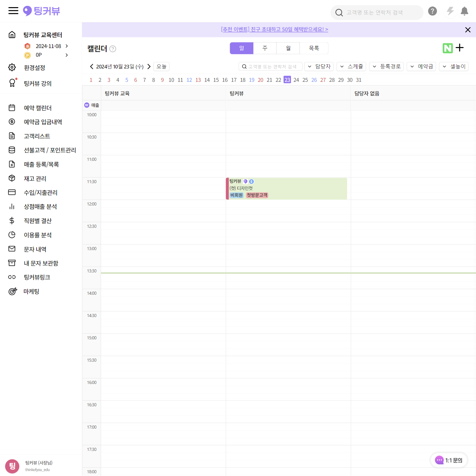The height and width of the screenshot is (476, 476).
Task: Click the 내 문자 보관함 archive icon
Action: coord(12,263)
